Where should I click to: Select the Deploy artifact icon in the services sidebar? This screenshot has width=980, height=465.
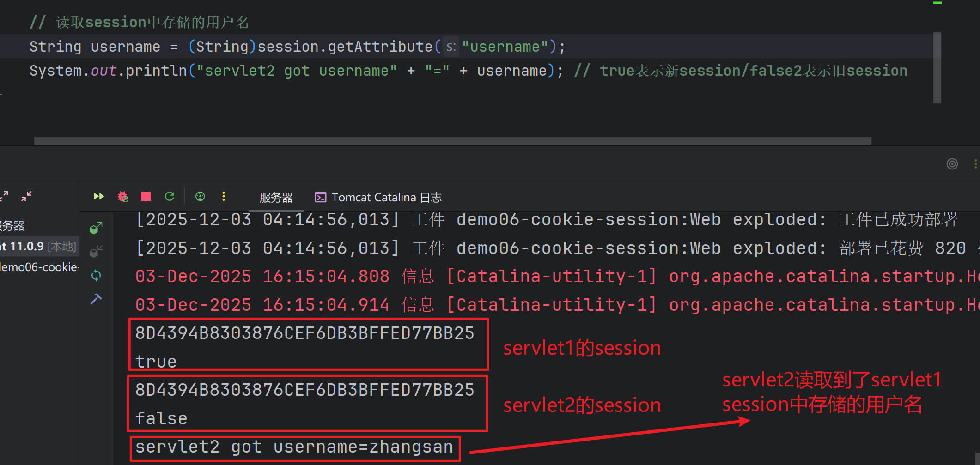(96, 228)
